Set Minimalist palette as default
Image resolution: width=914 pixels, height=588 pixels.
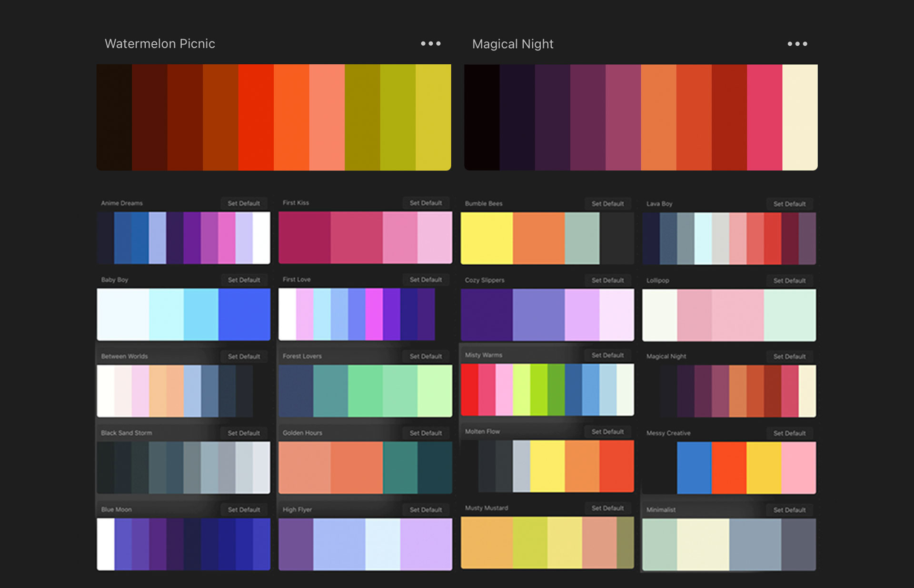(789, 510)
